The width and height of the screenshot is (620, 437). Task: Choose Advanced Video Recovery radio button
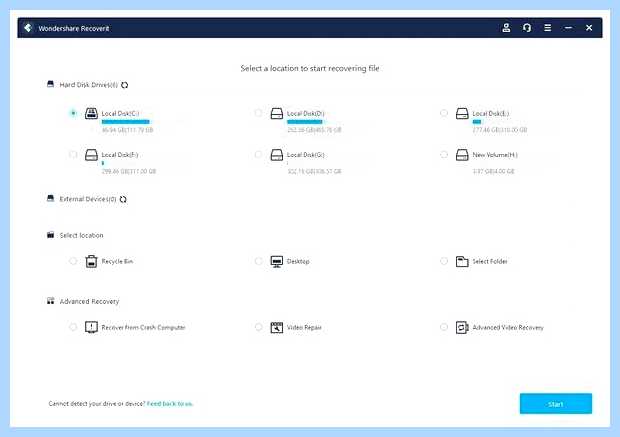[444, 327]
